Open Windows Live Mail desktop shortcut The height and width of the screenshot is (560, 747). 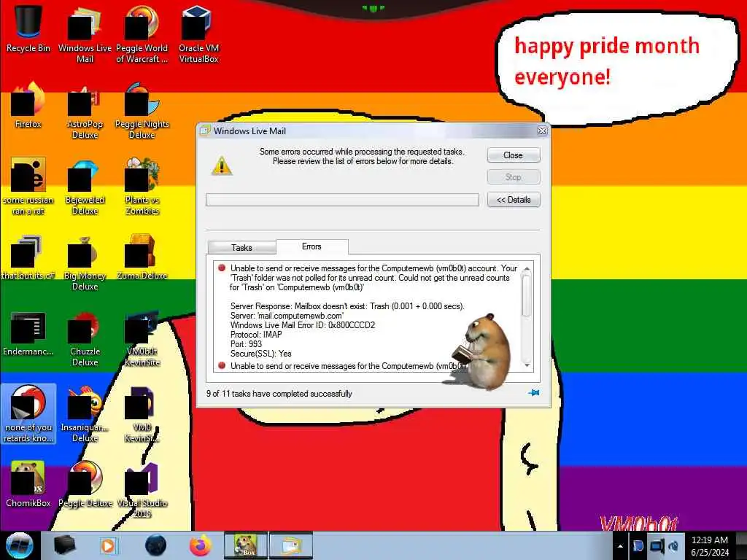(85, 34)
